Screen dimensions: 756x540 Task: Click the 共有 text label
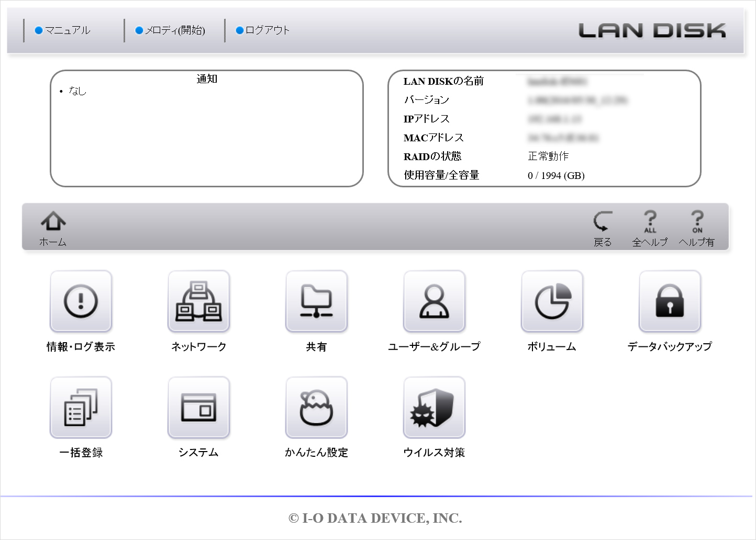click(x=316, y=346)
